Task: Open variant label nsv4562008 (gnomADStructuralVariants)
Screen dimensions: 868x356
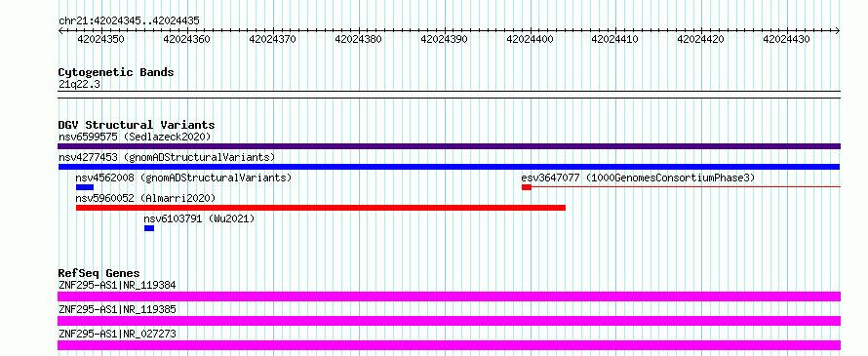Action: point(183,178)
